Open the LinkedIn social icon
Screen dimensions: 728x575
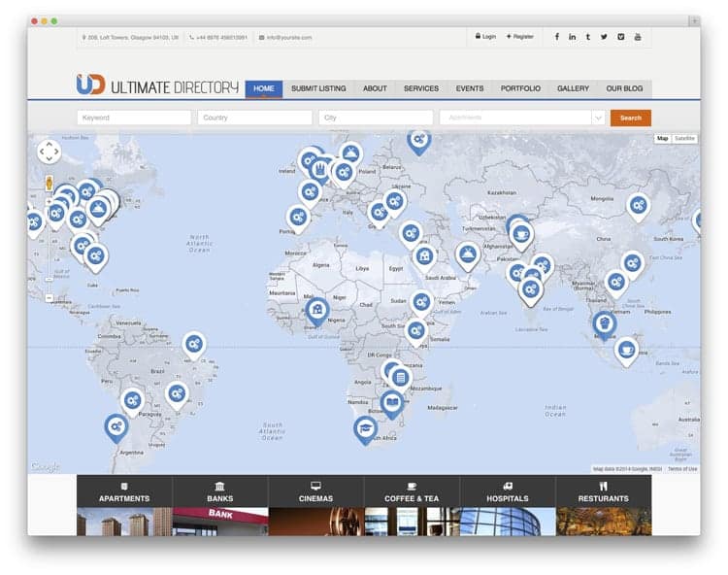pos(572,37)
